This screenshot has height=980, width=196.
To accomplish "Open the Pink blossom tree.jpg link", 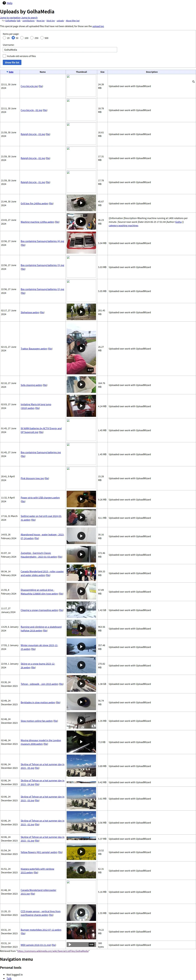I will 32,478.
